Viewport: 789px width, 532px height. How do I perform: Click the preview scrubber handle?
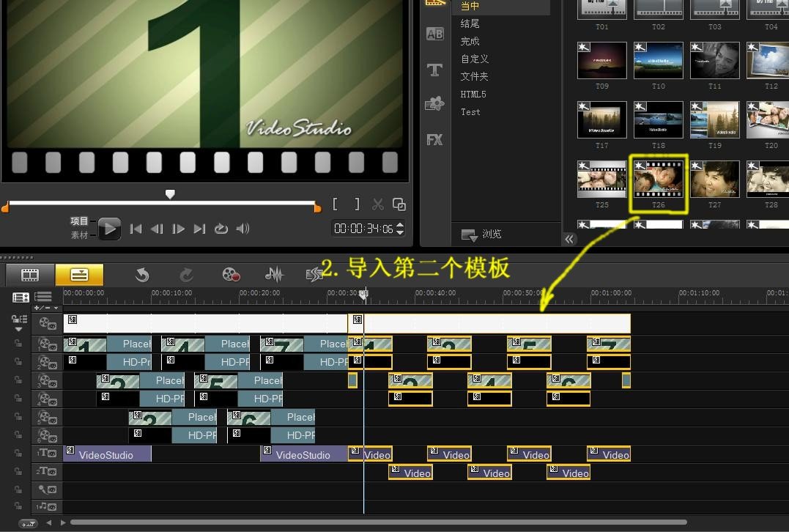(x=170, y=194)
